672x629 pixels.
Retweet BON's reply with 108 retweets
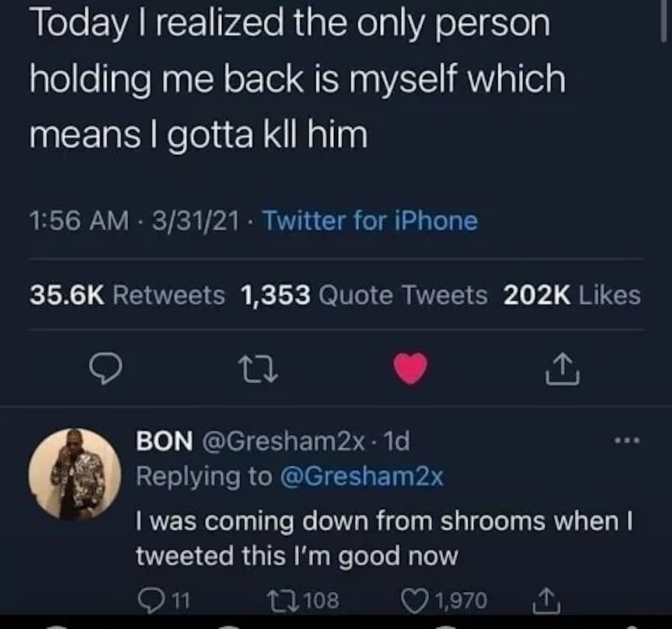278,599
